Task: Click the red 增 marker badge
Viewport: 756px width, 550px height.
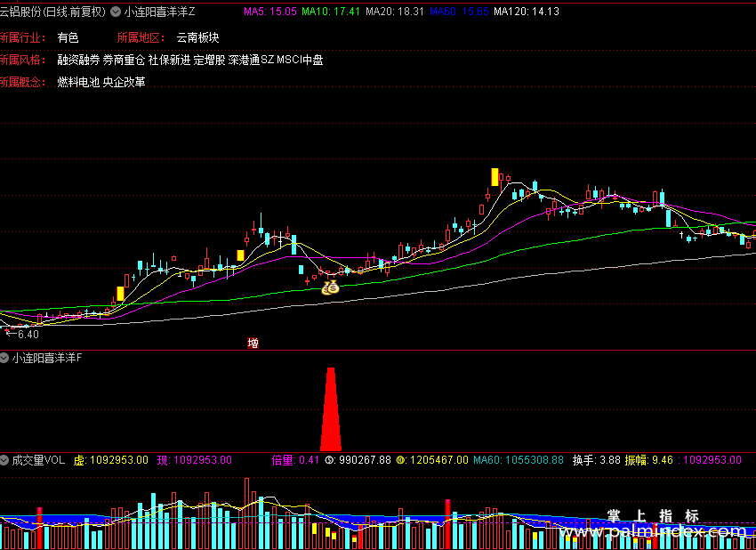Action: point(253,343)
